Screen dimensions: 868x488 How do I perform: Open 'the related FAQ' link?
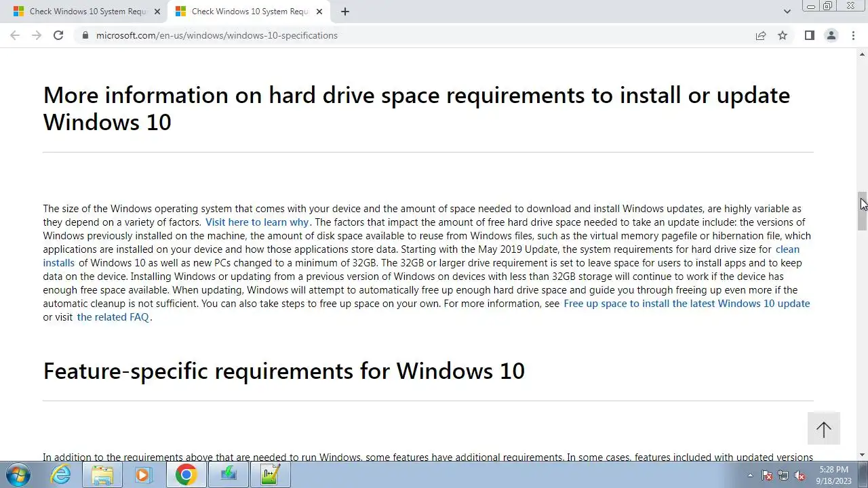pos(113,317)
